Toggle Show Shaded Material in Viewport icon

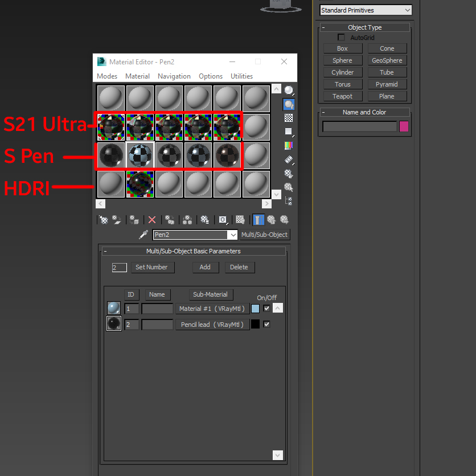click(240, 220)
